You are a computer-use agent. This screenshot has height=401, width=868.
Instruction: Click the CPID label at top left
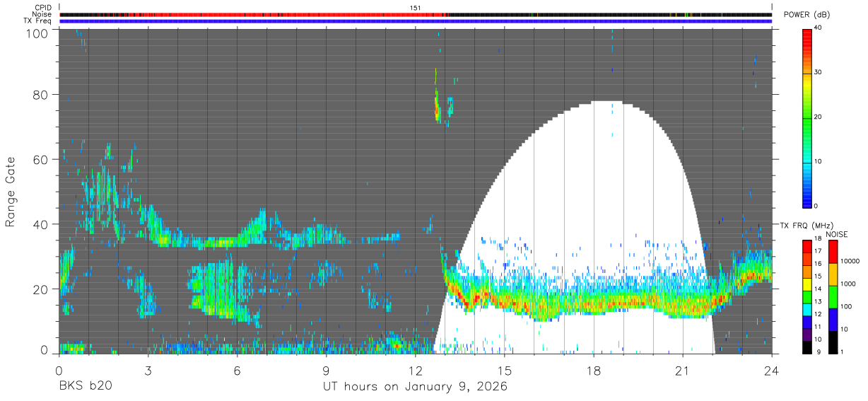[44, 8]
